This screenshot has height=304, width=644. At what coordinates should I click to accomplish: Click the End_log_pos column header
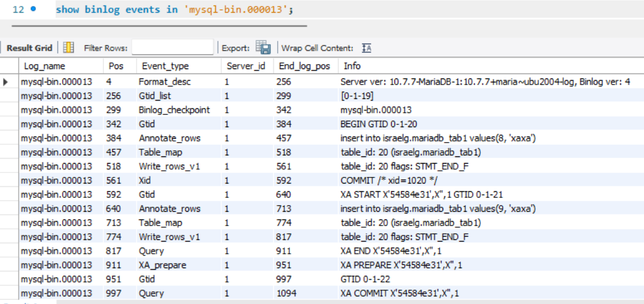pyautogui.click(x=304, y=66)
